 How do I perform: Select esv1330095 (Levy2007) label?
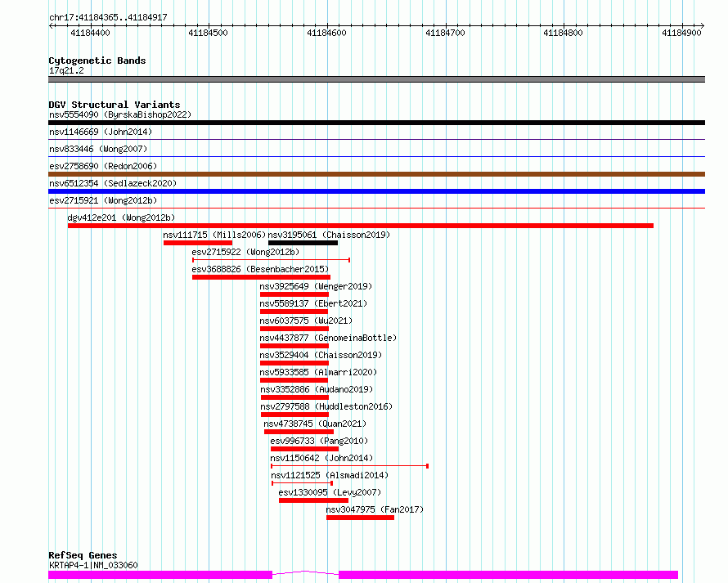click(330, 492)
